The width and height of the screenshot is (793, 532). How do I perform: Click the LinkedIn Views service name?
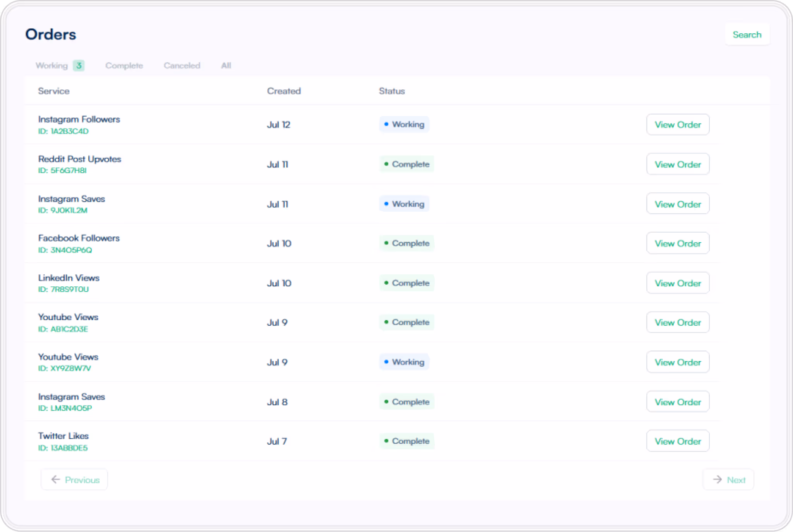(69, 278)
